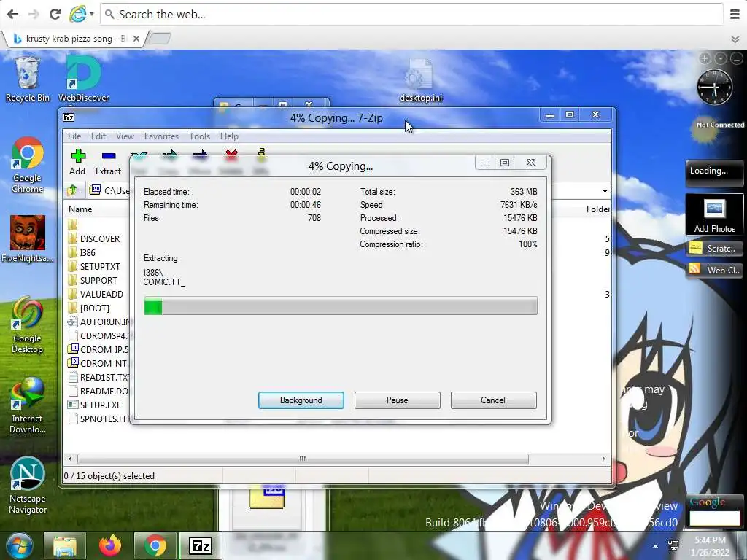Select the WebDiscover desktop shortcut

pyautogui.click(x=83, y=79)
